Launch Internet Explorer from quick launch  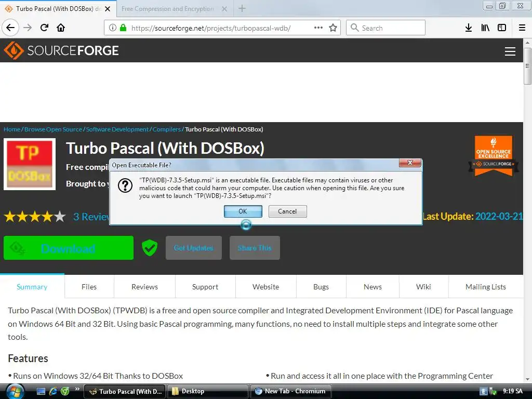[53, 391]
